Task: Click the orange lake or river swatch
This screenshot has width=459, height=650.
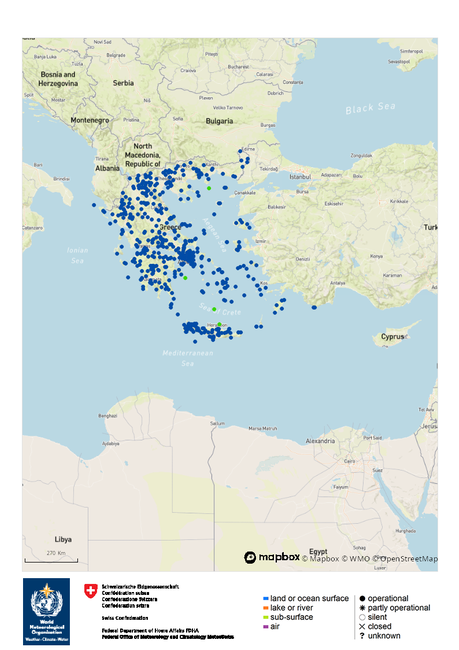Action: coord(266,608)
